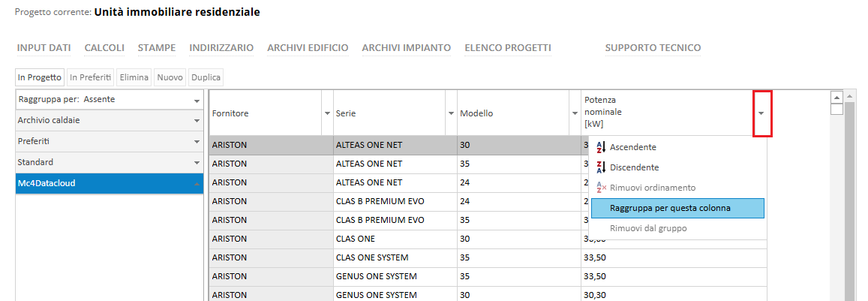This screenshot has width=868, height=301.
Task: Click the Ascendente sort icon
Action: (599, 147)
